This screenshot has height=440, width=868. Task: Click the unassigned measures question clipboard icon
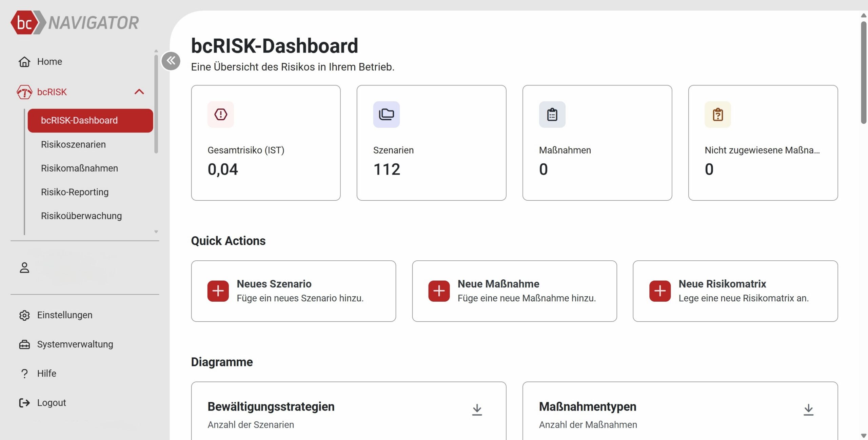click(x=717, y=115)
